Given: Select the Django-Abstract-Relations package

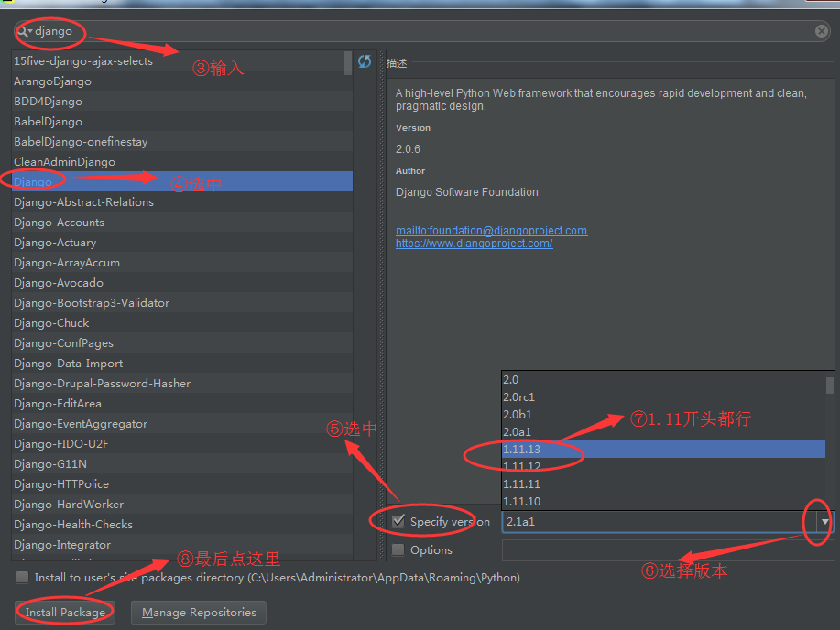Looking at the screenshot, I should coord(182,202).
